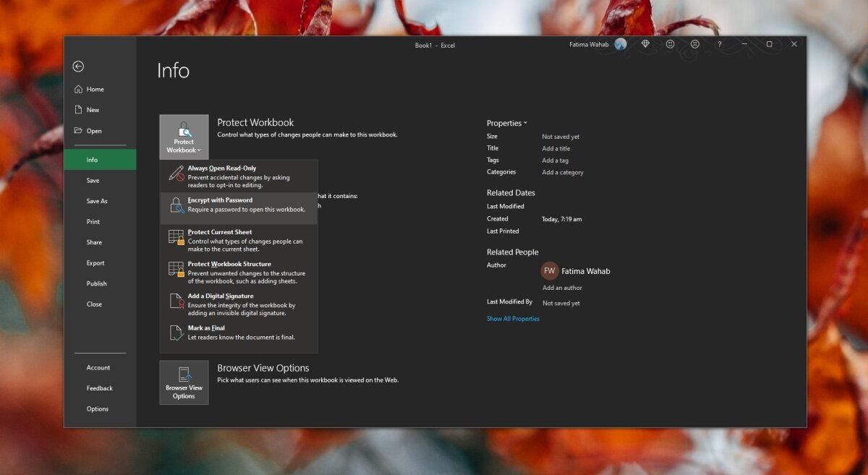868x475 pixels.
Task: Open the Protect Workbook dropdown button
Action: tap(184, 137)
